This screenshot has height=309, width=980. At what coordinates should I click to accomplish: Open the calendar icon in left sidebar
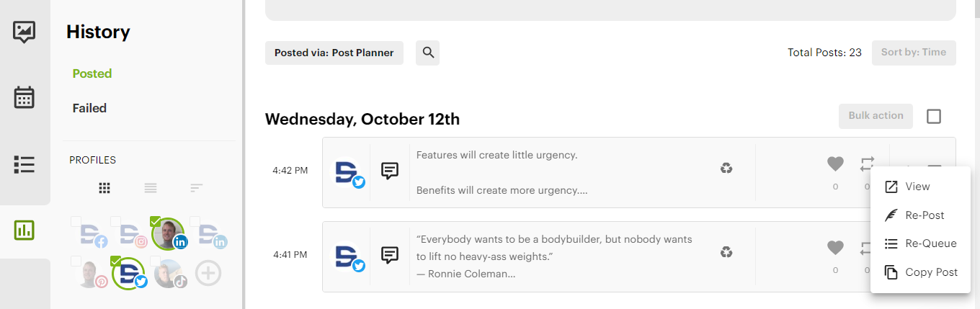point(24,97)
